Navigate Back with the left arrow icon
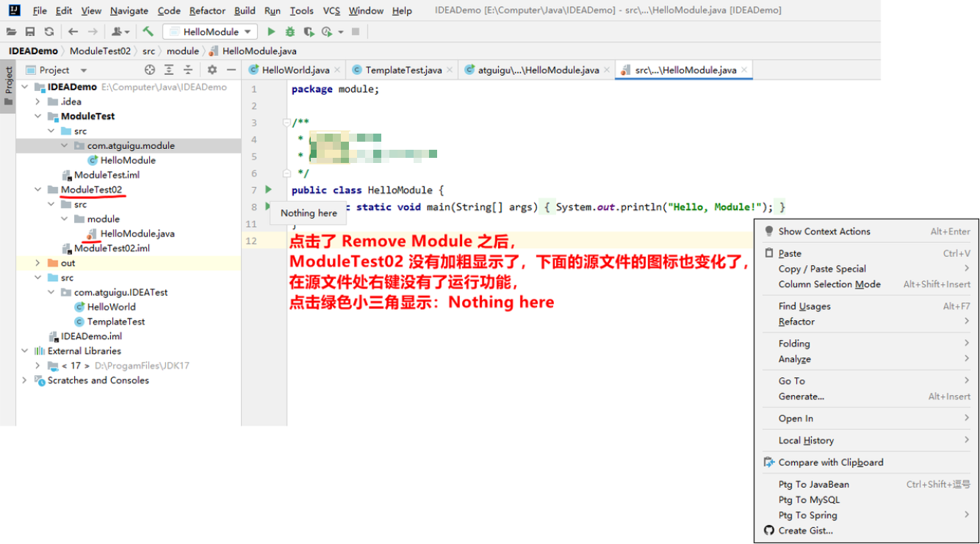The image size is (980, 544). [73, 32]
